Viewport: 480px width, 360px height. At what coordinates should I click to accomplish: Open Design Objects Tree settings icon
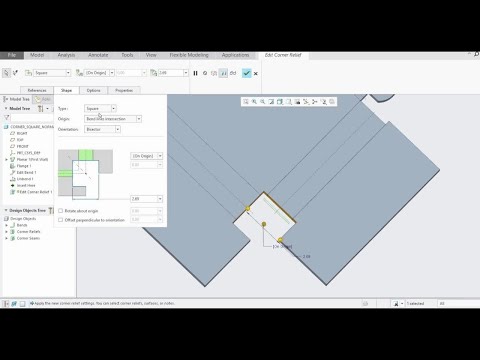pyautogui.click(x=51, y=210)
